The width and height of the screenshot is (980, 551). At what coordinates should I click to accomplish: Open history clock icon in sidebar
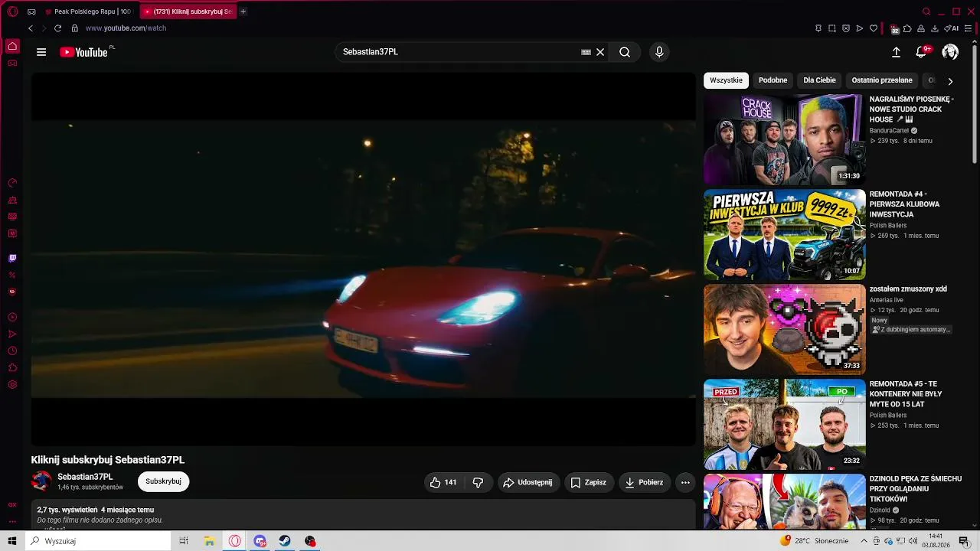[12, 350]
